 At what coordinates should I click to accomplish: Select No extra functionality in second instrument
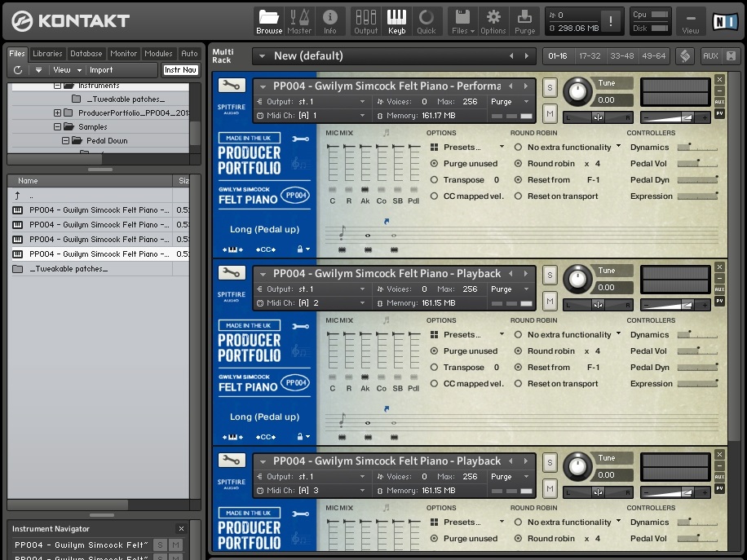(x=518, y=335)
